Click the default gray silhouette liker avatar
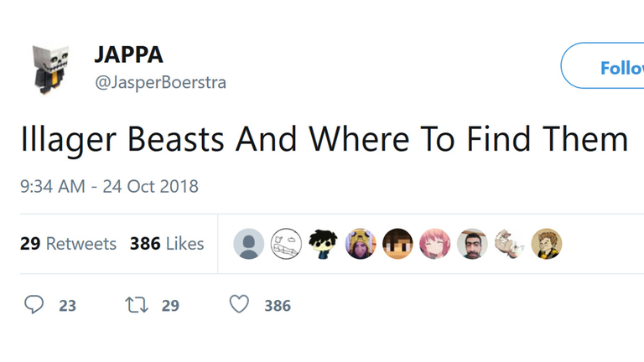Viewport: 644px width, 362px height. pos(249,244)
